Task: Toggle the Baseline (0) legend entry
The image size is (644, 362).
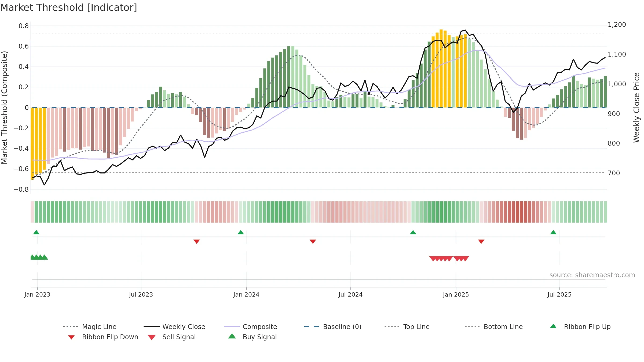Action: tap(333, 327)
